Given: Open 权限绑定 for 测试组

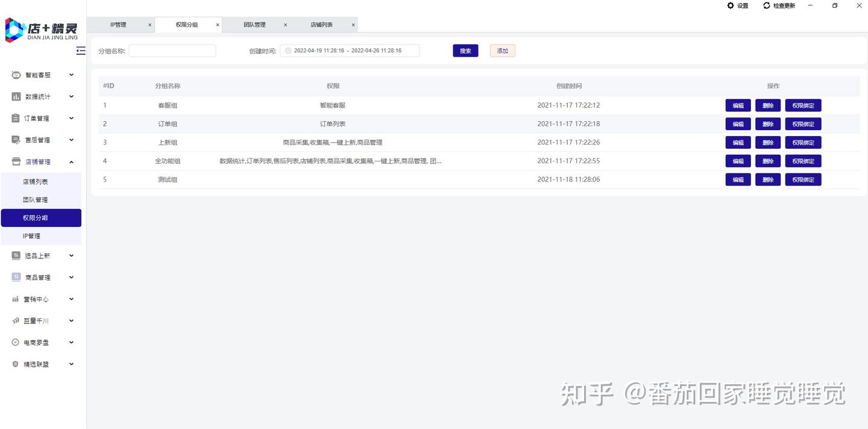Looking at the screenshot, I should click(803, 180).
